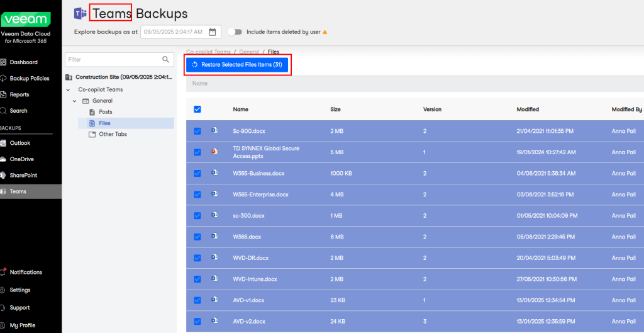
Task: Click the Notifications bell icon
Action: click(x=3, y=272)
